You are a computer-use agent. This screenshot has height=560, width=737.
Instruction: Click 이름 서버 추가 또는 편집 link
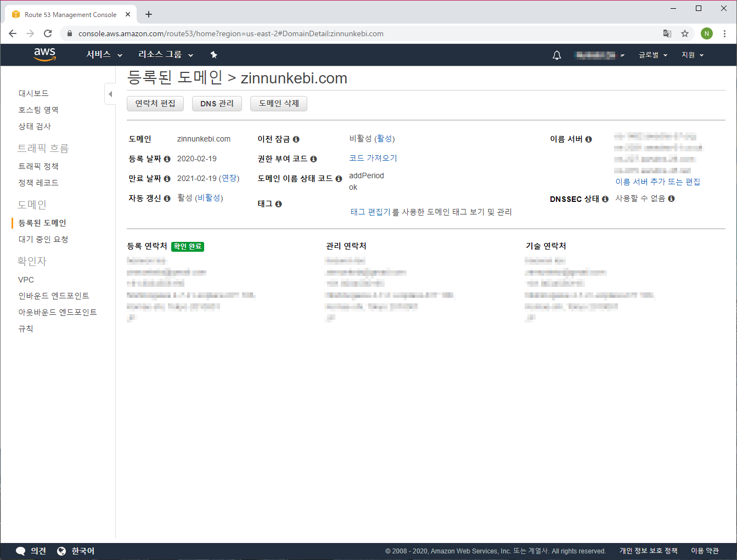coord(657,182)
